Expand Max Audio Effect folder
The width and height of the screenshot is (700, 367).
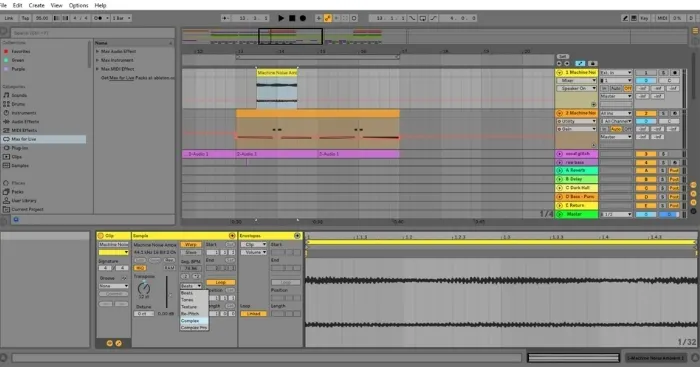coord(97,51)
